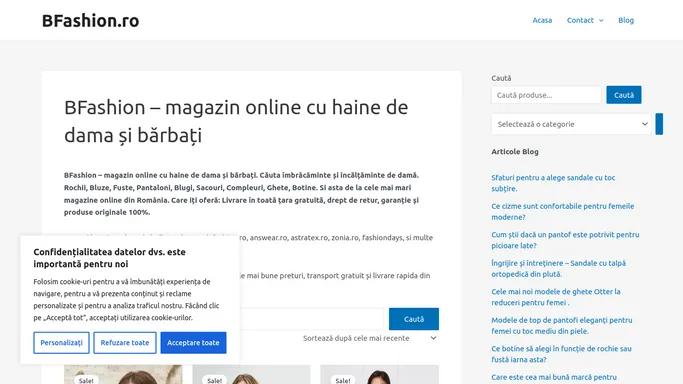Click the cookie notice heading 'Confidențialitatea datelor dvs.'
The height and width of the screenshot is (384, 683).
109,258
